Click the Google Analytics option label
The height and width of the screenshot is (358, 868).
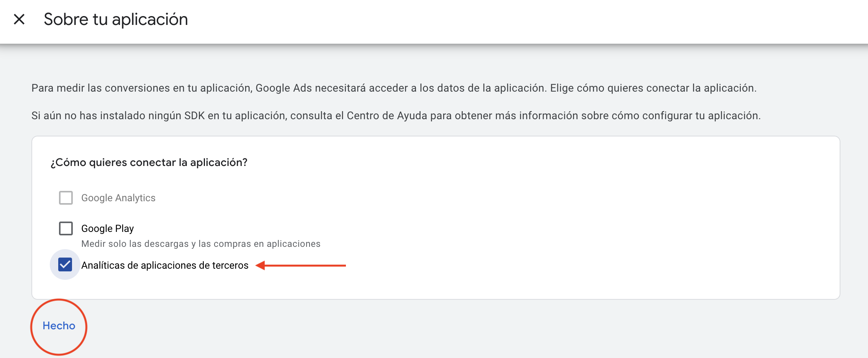118,198
